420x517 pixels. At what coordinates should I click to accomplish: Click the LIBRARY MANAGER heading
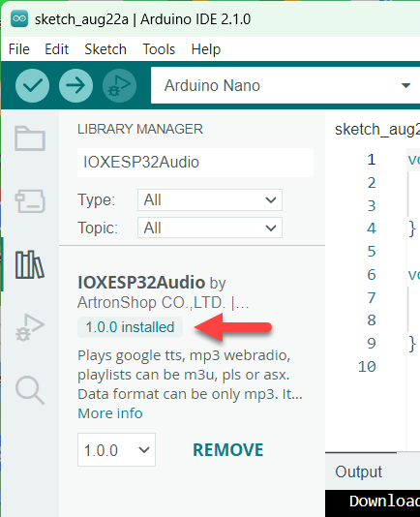pos(140,129)
